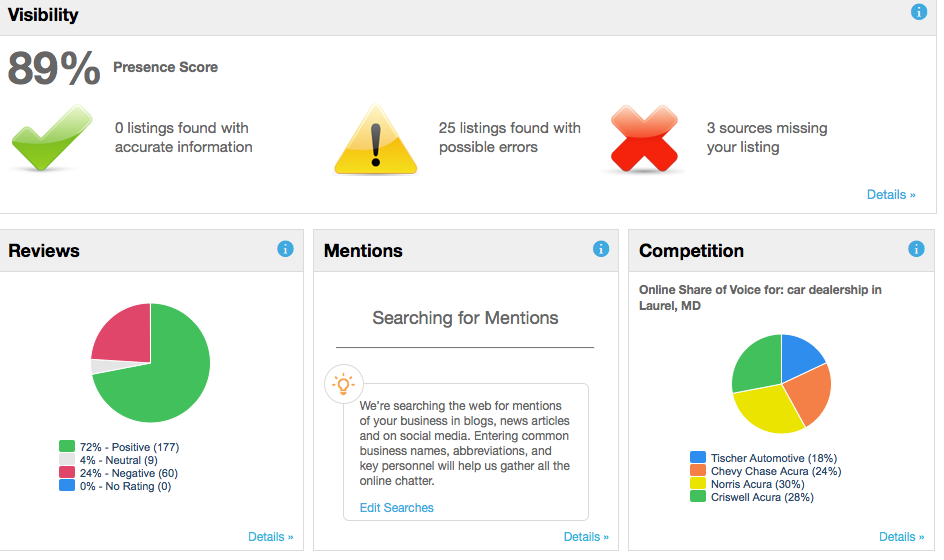The width and height of the screenshot is (944, 560).
Task: Click green Positive legend swatch
Action: point(67,446)
